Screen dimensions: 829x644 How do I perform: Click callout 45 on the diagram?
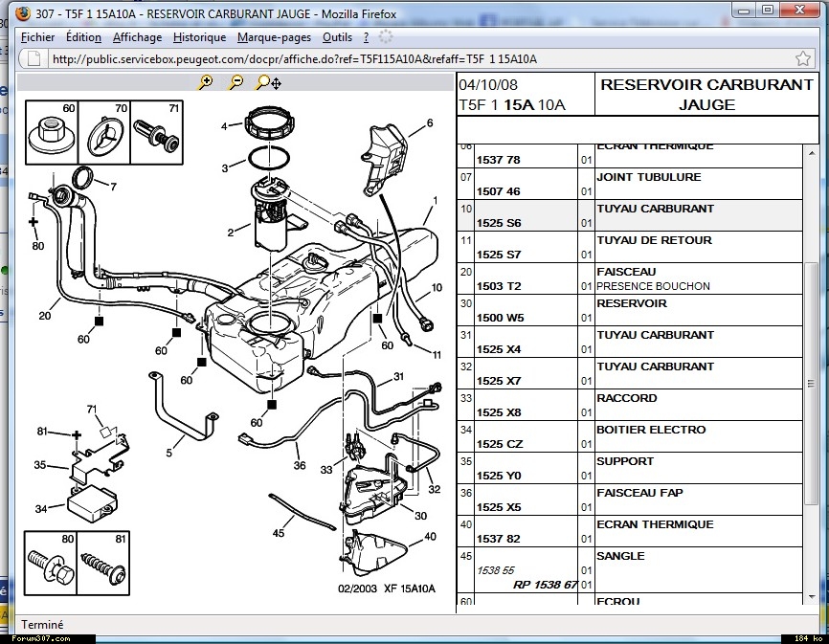pos(279,533)
